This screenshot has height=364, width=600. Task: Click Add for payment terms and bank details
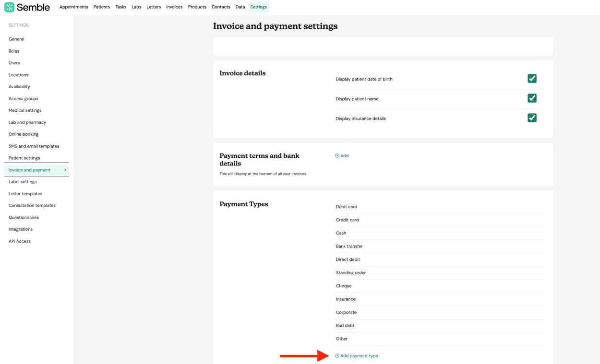342,156
